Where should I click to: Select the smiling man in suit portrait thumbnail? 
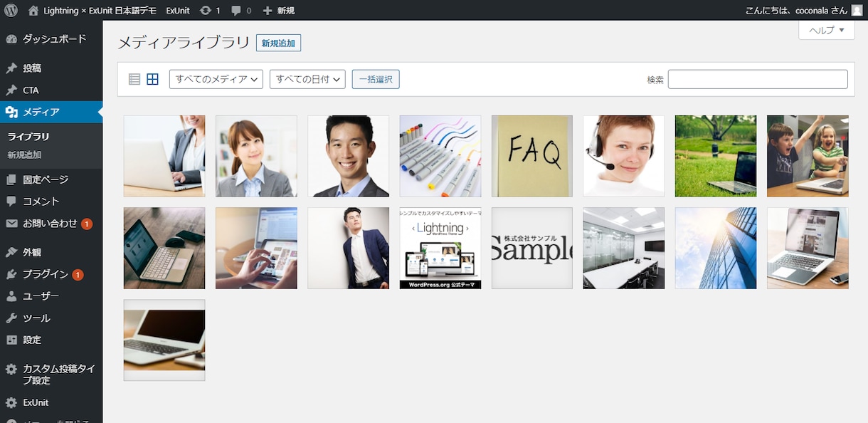(349, 156)
